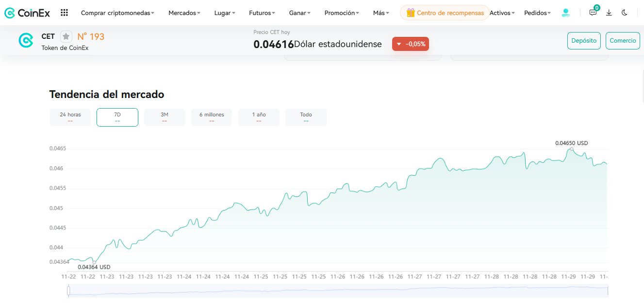Favorite CET with the star icon
Image resolution: width=644 pixels, height=308 pixels.
pos(66,36)
